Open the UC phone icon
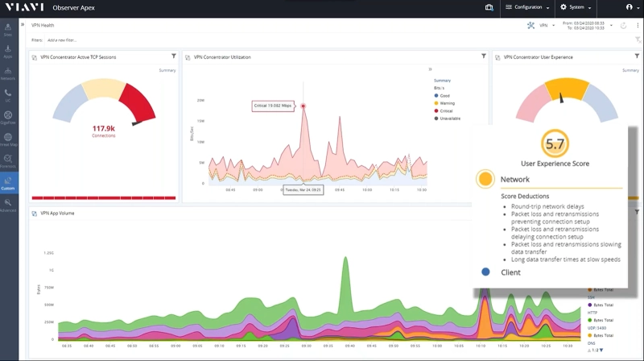The height and width of the screenshot is (361, 644). click(8, 95)
